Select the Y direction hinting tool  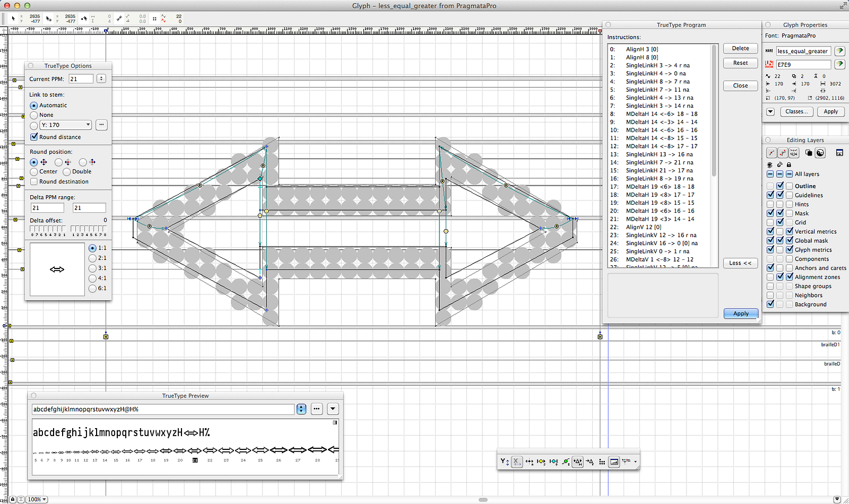point(504,462)
